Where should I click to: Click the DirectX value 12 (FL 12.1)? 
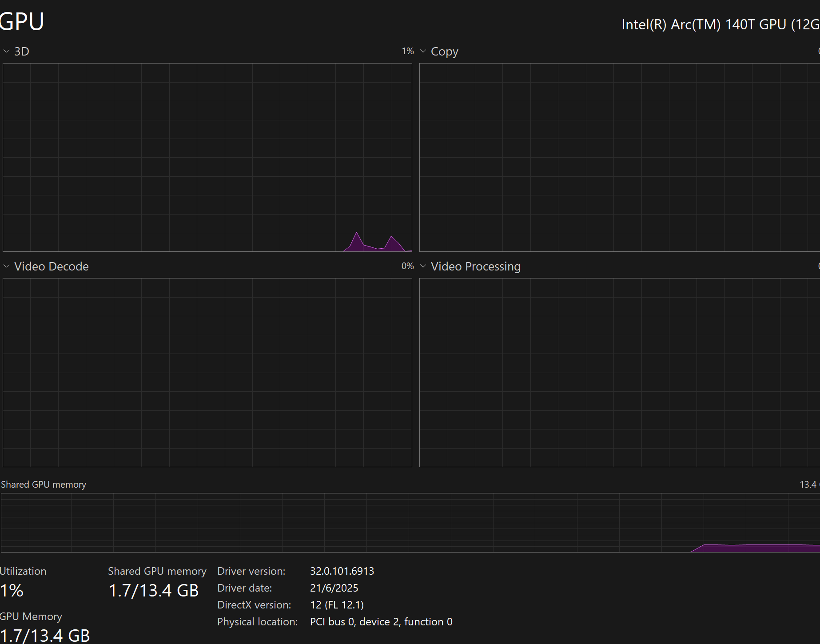coord(337,605)
